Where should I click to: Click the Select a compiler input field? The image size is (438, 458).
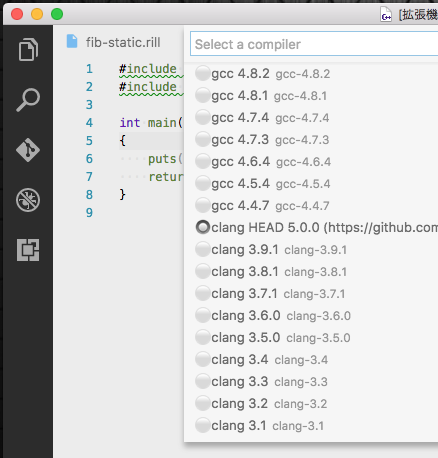[x=314, y=44]
